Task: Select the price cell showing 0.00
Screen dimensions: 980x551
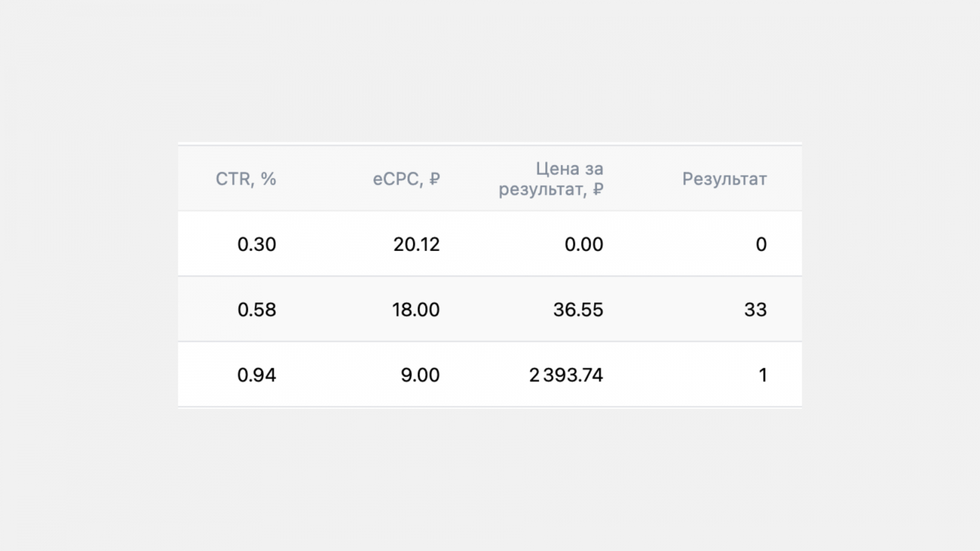Action: click(x=584, y=244)
